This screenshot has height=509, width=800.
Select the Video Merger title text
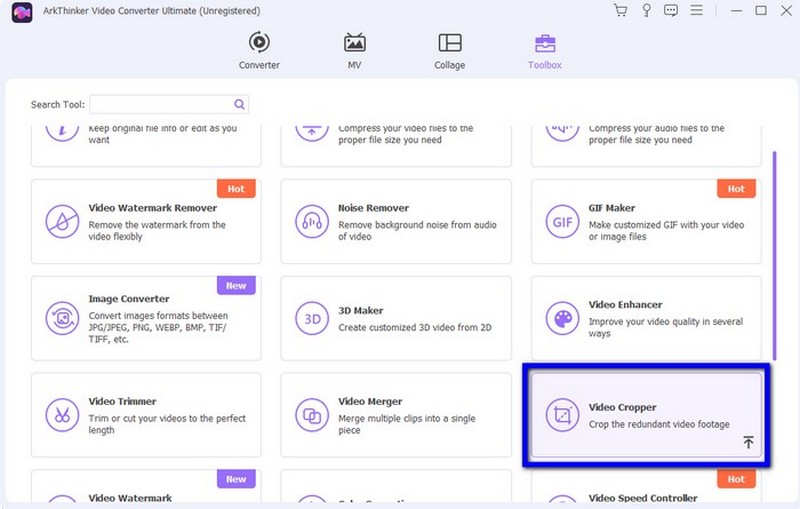[370, 401]
